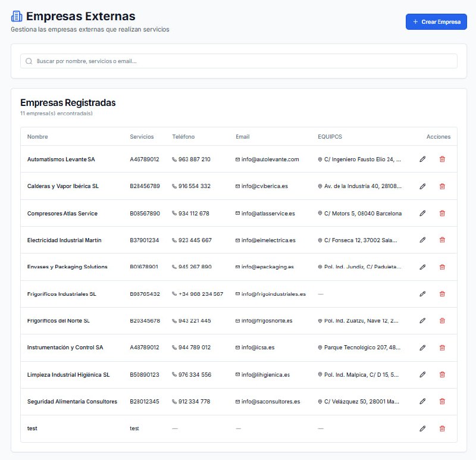Click the Email column header
The width and height of the screenshot is (476, 460).
(243, 137)
